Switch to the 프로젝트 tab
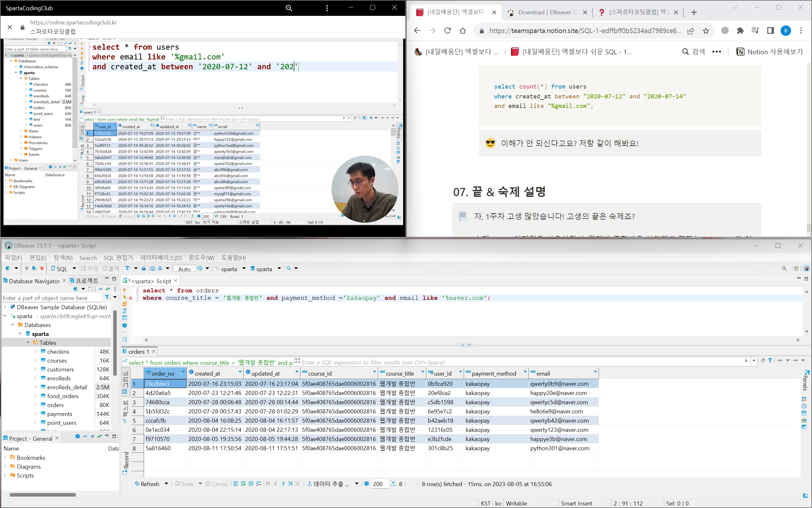This screenshot has width=812, height=508. click(x=84, y=281)
